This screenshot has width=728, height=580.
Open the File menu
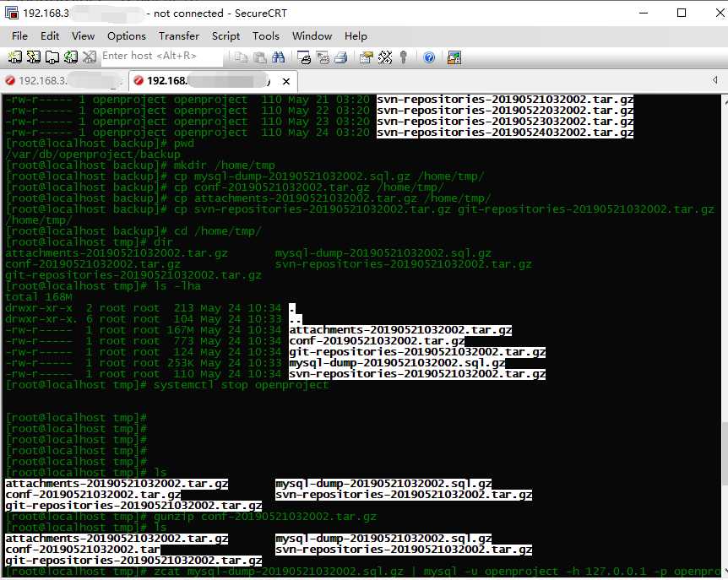click(19, 35)
